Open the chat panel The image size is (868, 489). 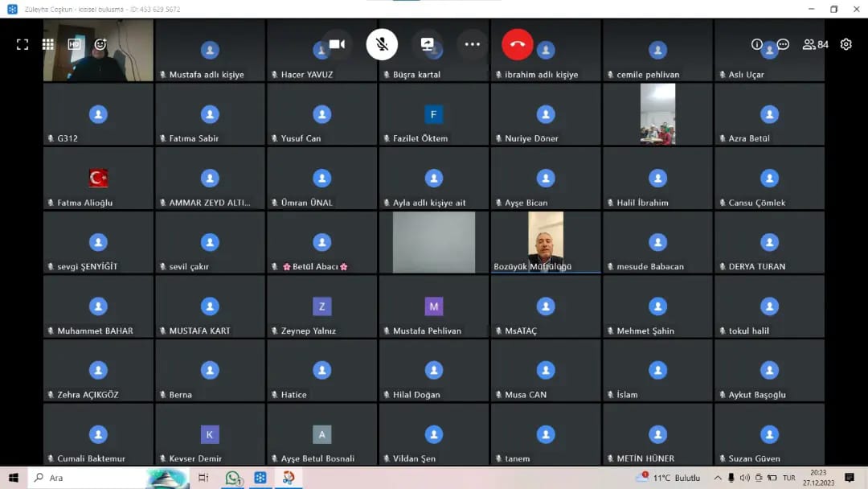coord(783,45)
